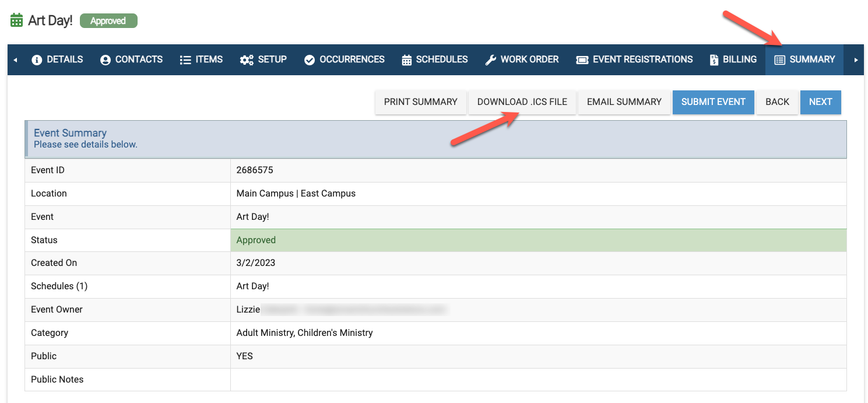Viewport: 868px width, 403px height.
Task: Click the Contacts tab person icon
Action: [x=106, y=60]
